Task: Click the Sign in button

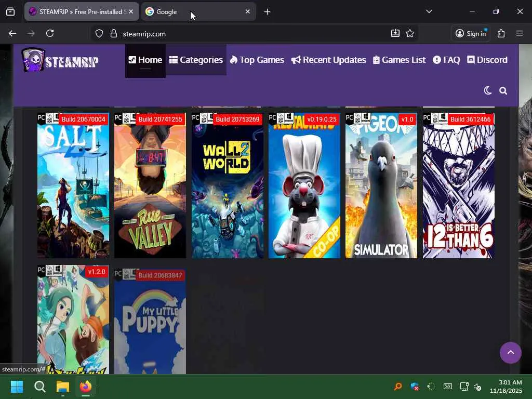Action: tap(471, 33)
